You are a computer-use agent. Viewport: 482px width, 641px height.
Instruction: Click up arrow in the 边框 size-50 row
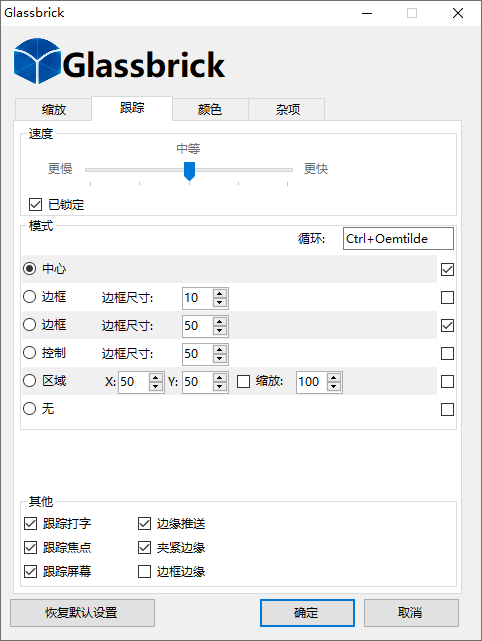220,322
